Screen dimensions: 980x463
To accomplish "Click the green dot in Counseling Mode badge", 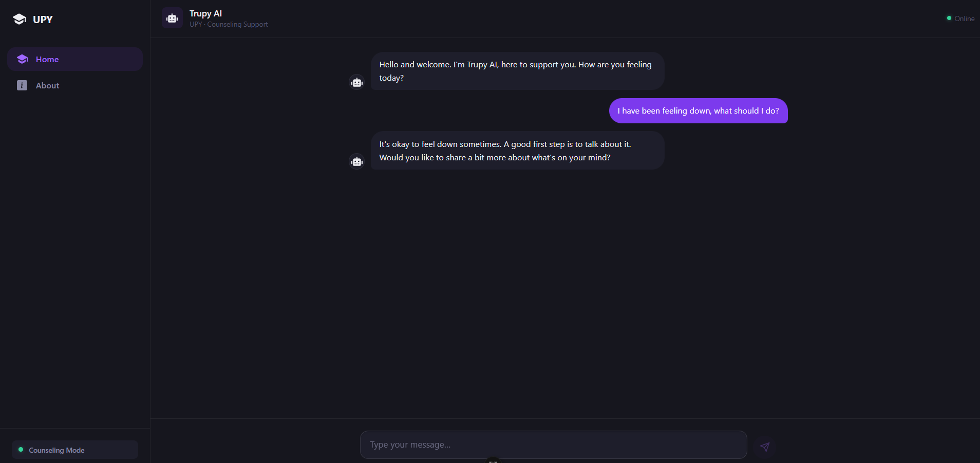I will [x=21, y=450].
